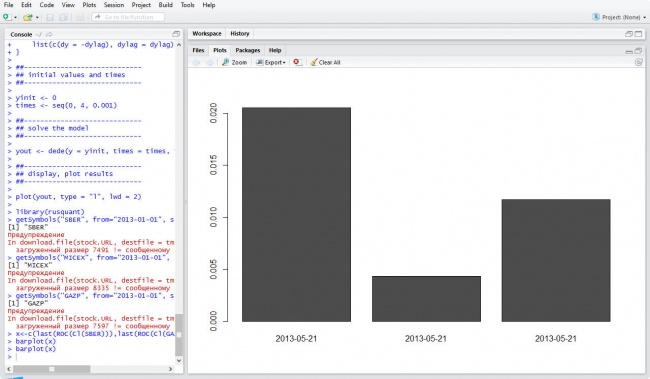Open the Help menu in the menu bar

[x=209, y=5]
